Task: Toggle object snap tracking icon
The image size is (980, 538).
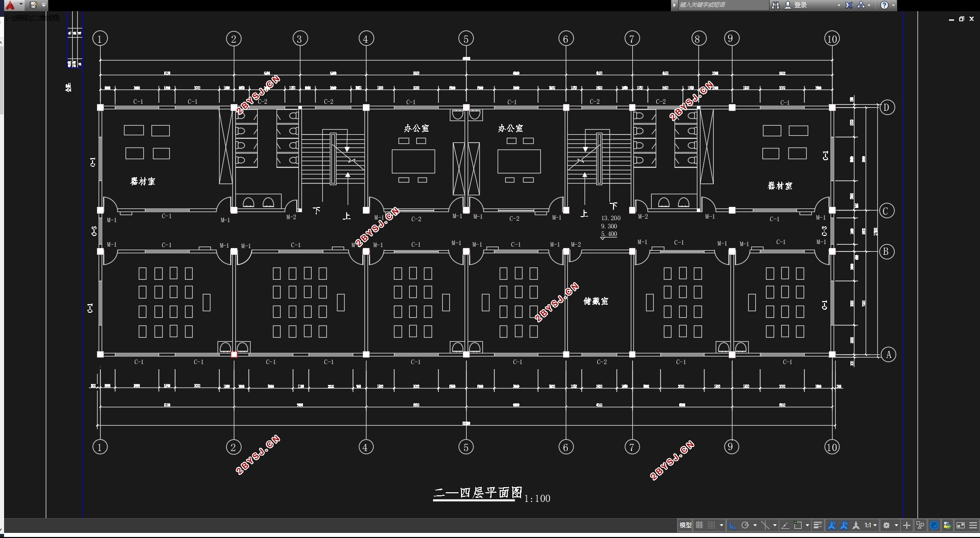Action: pyautogui.click(x=785, y=525)
